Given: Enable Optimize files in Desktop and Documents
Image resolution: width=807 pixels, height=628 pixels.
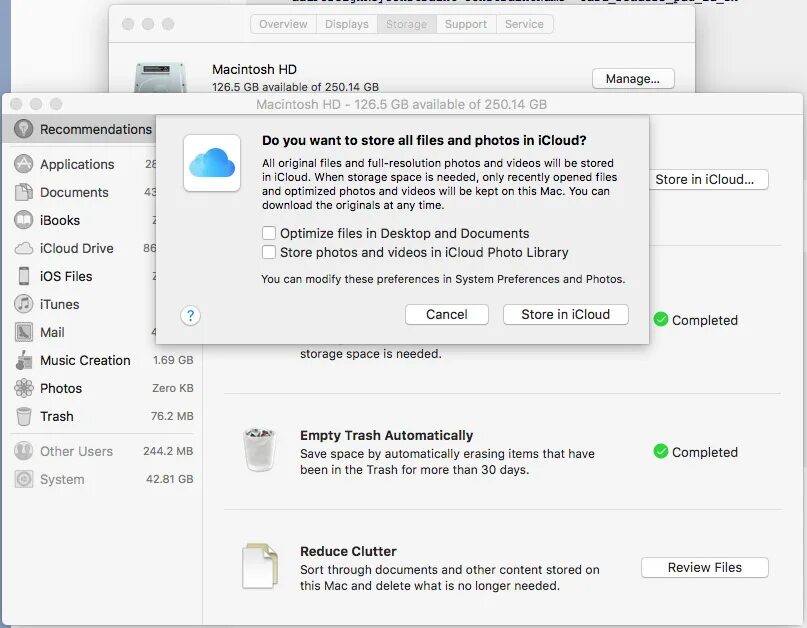Looking at the screenshot, I should click(x=269, y=233).
